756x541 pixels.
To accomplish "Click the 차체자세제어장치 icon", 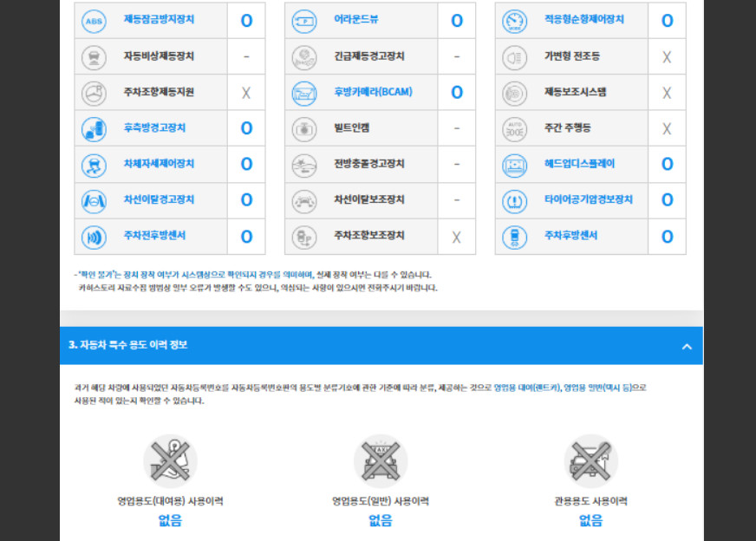I will click(x=94, y=165).
